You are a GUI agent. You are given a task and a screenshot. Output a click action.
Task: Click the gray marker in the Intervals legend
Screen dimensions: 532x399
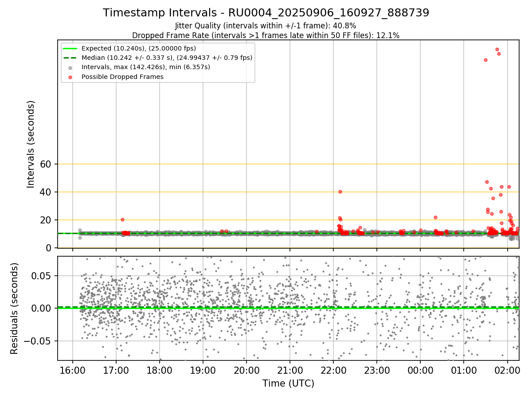click(71, 67)
